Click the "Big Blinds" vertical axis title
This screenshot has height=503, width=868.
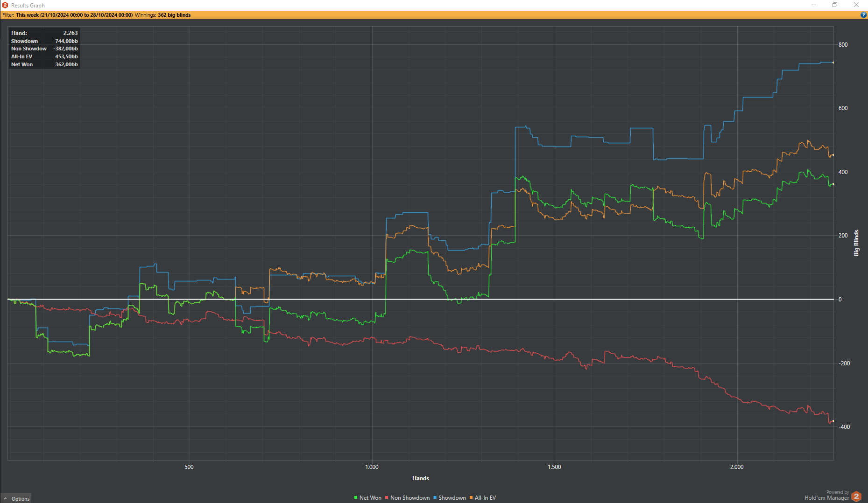[856, 243]
